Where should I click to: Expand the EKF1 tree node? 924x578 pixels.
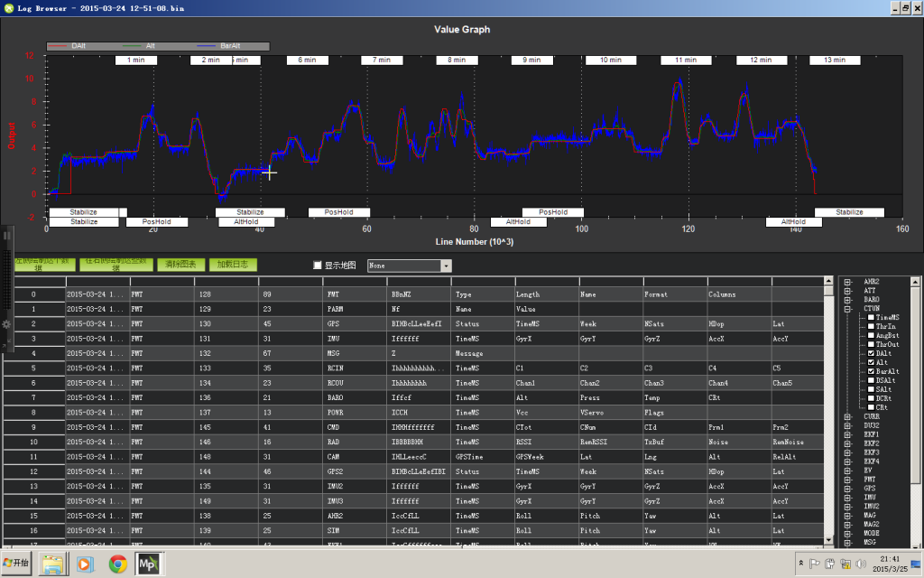(x=847, y=434)
